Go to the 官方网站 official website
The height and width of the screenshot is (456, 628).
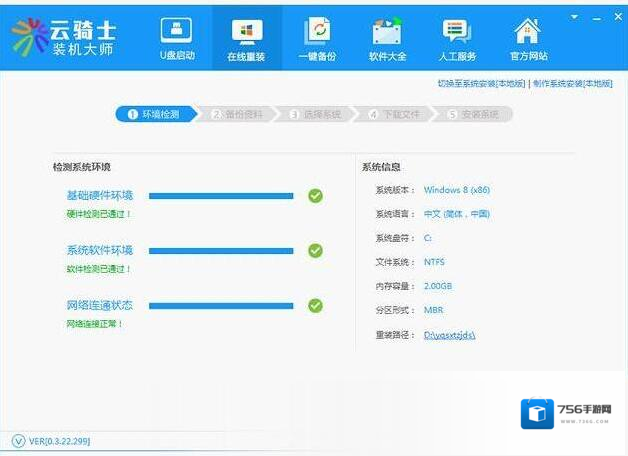[527, 38]
